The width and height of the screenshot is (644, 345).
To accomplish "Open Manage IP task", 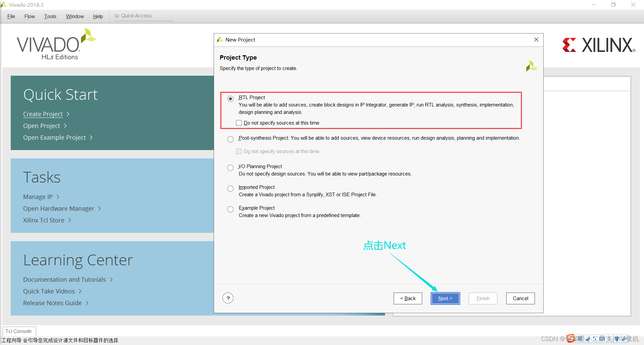I will [x=38, y=197].
